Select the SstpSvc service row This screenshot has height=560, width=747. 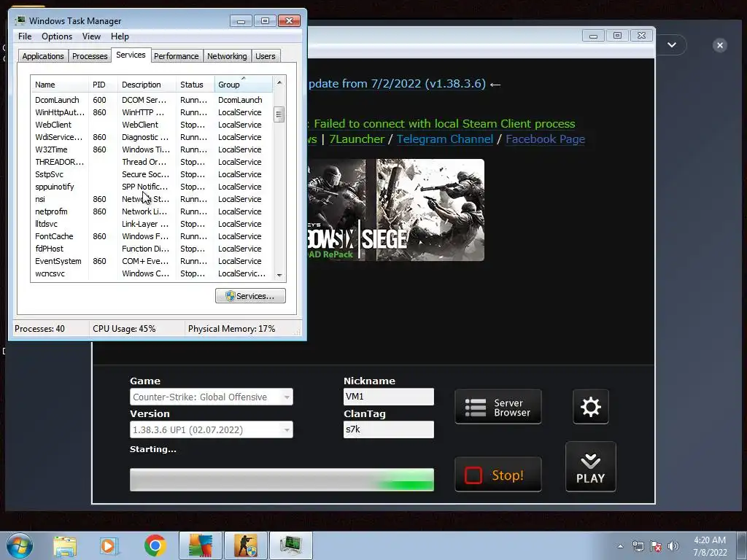[152, 174]
